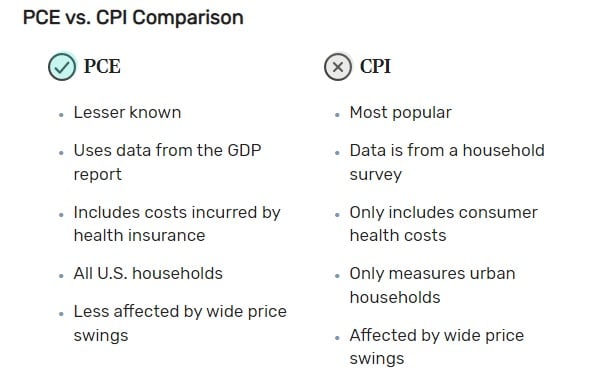Click the bullet dot before All U.S. households

click(x=61, y=276)
